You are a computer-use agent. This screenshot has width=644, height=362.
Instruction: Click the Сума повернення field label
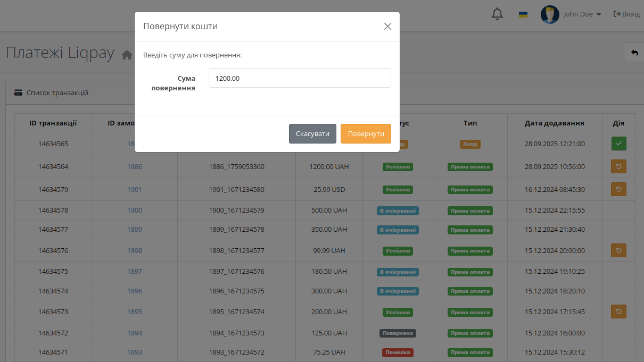(174, 83)
